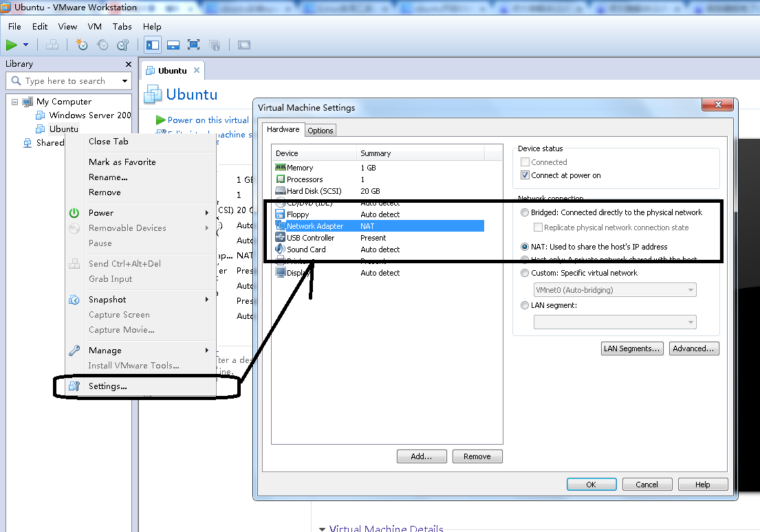
Task: Switch to the Options tab
Action: tap(321, 131)
